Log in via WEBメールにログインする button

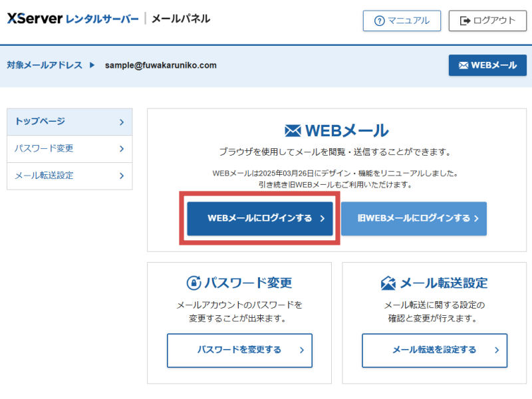coord(260,219)
